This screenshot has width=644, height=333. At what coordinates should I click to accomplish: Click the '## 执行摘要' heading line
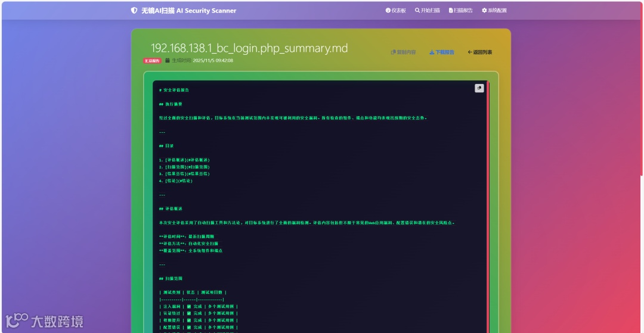pos(171,104)
